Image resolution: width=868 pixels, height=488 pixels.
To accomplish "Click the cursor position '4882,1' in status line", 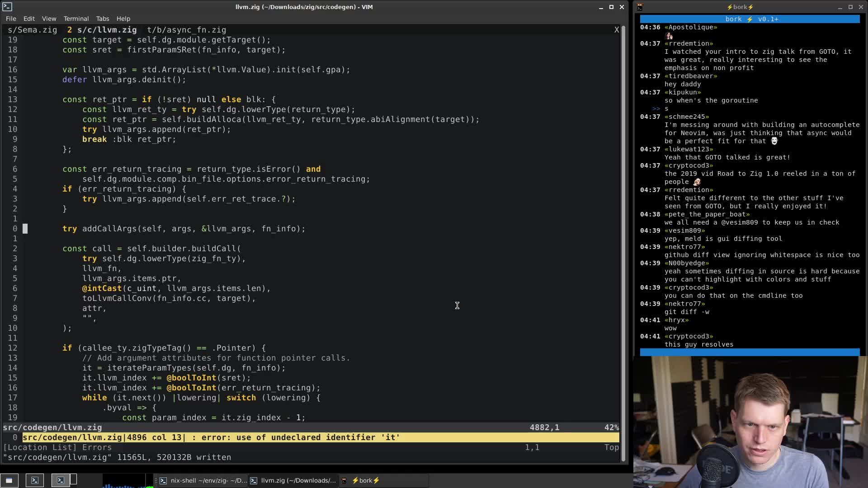I will click(x=545, y=427).
